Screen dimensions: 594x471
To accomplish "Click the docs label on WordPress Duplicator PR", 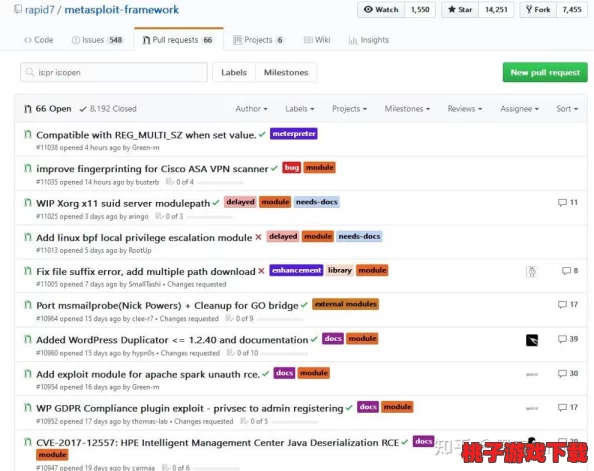I will tap(333, 338).
